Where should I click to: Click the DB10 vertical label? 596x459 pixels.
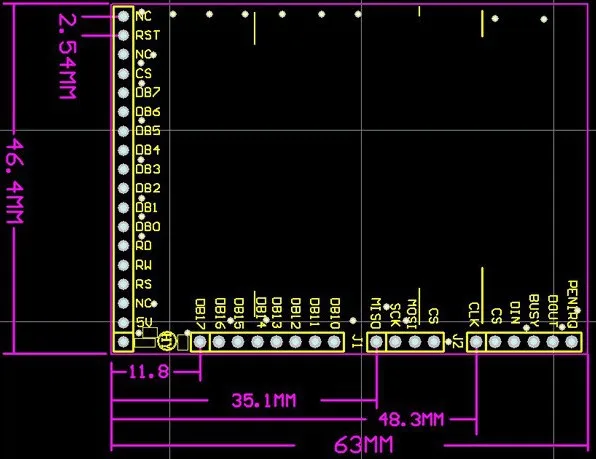[x=334, y=313]
